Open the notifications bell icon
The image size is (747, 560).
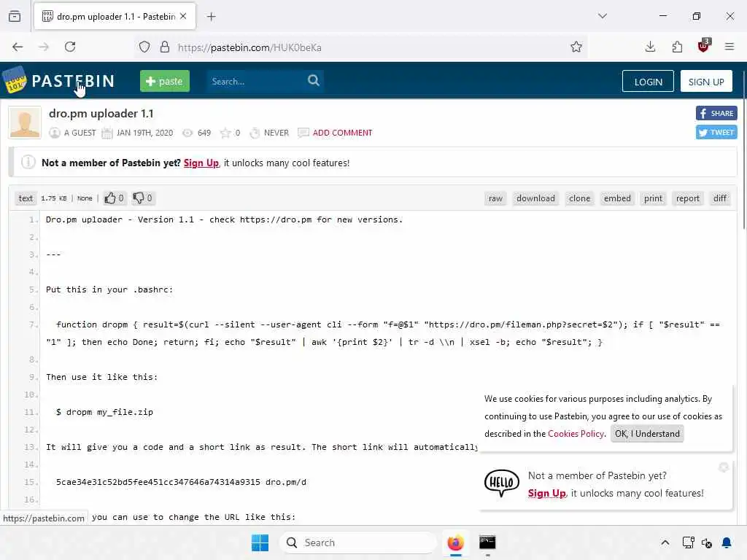(727, 542)
